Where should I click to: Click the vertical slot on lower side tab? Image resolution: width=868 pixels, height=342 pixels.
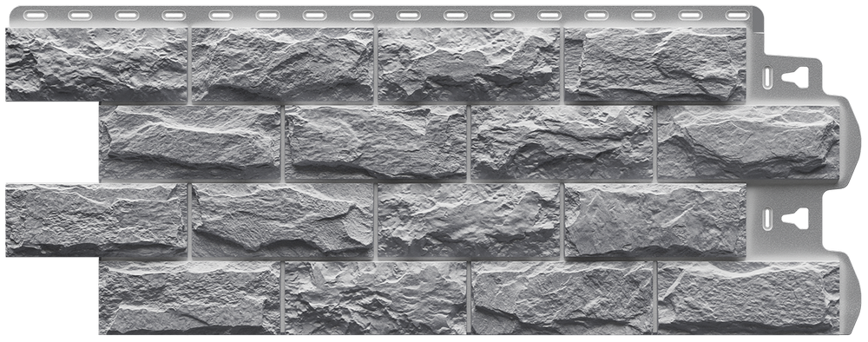coord(767,219)
